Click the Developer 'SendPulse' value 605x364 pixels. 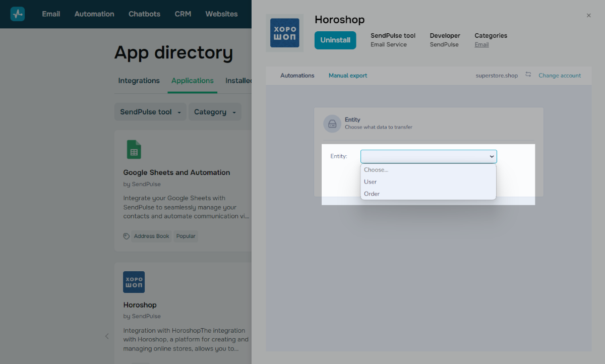coord(444,44)
